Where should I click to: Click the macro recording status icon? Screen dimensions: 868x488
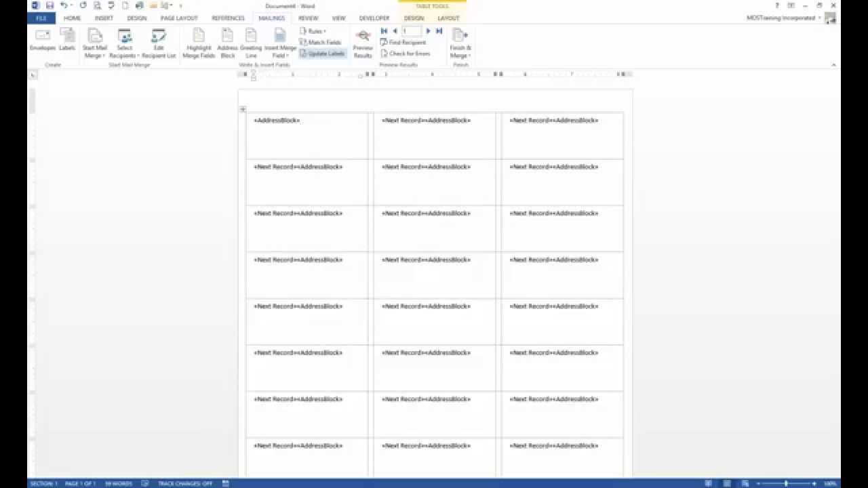click(x=226, y=483)
